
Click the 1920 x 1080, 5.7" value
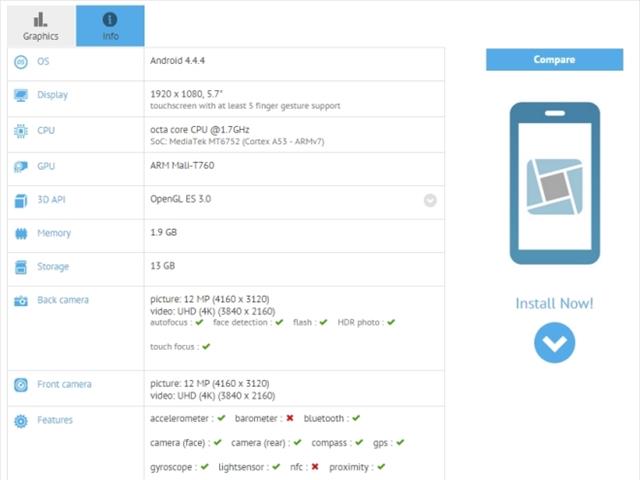point(187,94)
